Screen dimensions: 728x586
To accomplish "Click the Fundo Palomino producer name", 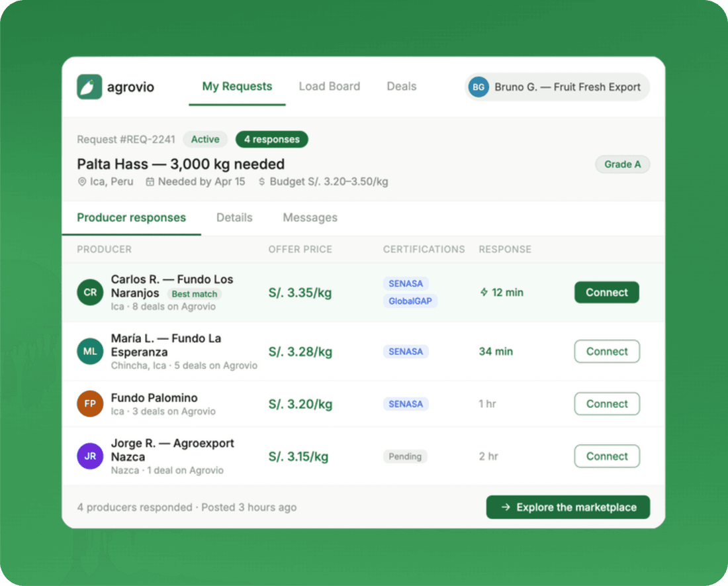I will point(154,398).
